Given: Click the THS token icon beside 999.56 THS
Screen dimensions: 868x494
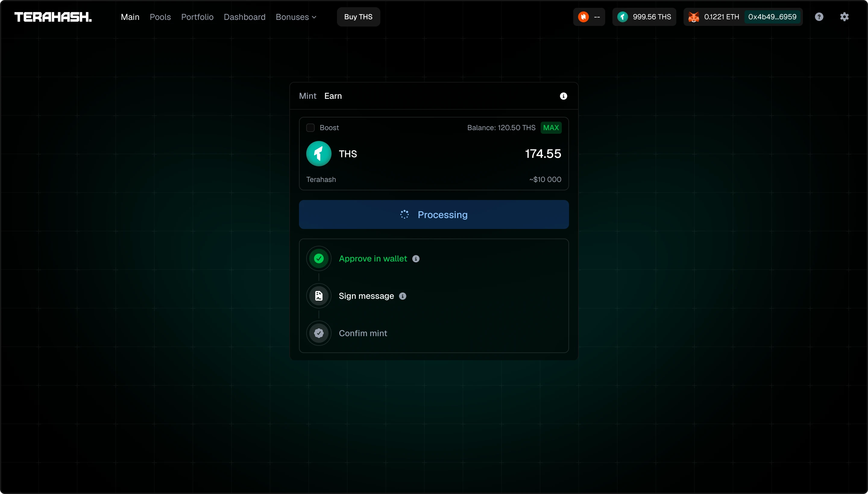Looking at the screenshot, I should coord(622,17).
